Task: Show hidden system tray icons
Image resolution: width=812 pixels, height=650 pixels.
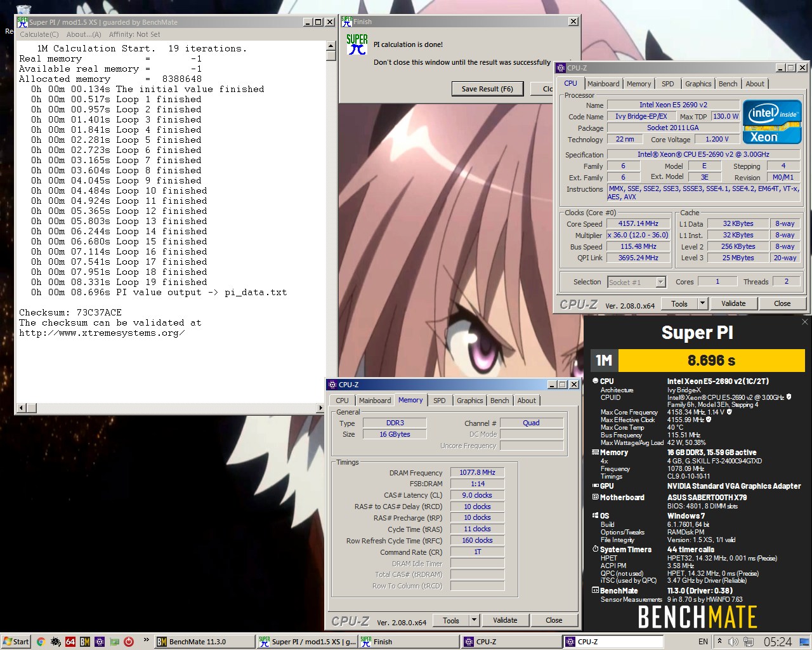Action: point(719,642)
